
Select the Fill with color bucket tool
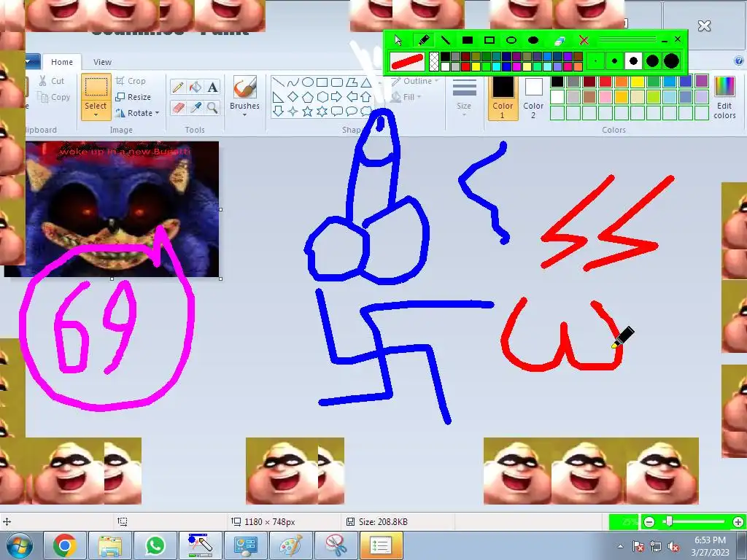click(196, 87)
